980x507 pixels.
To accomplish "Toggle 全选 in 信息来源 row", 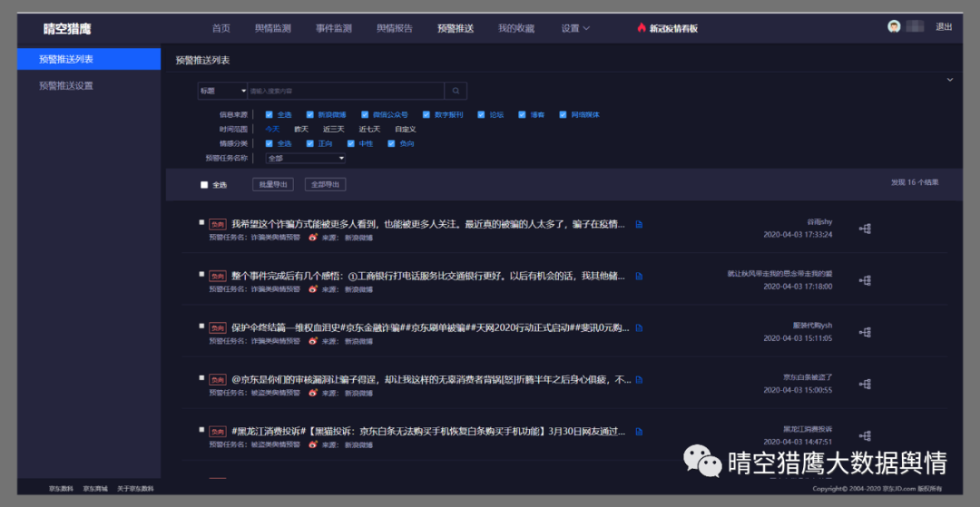I will tap(269, 115).
